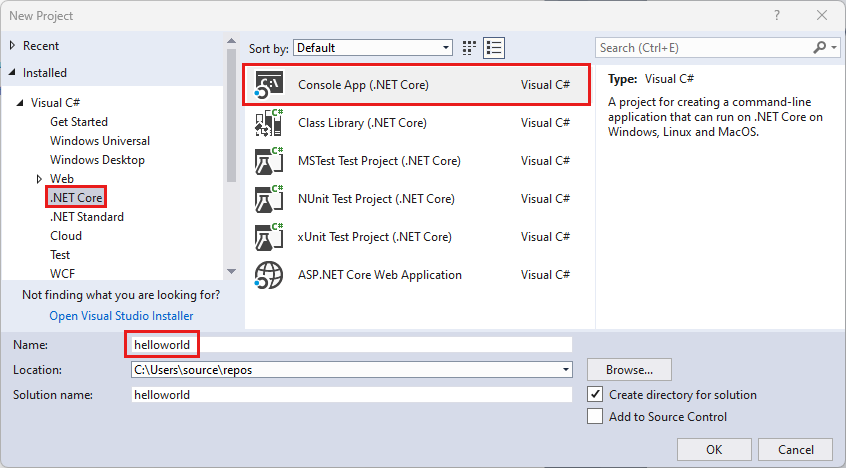The height and width of the screenshot is (468, 846).
Task: Toggle Create directory for solution checkbox
Action: coord(596,394)
